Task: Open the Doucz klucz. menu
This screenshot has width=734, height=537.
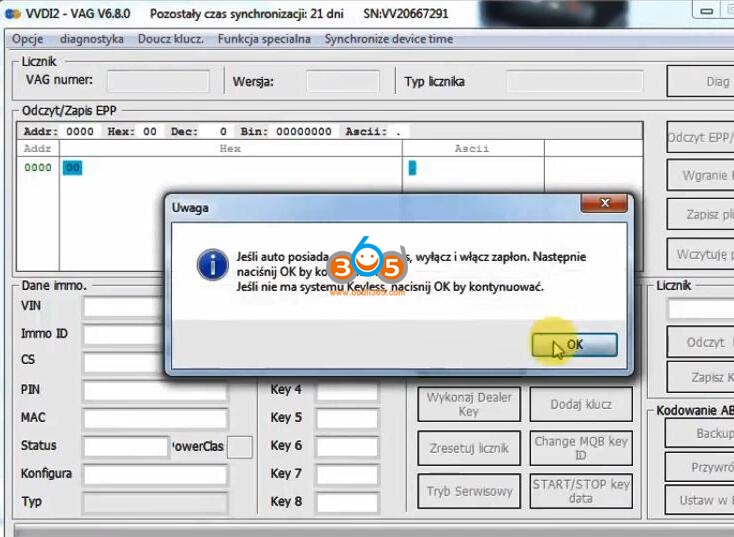Action: point(171,39)
